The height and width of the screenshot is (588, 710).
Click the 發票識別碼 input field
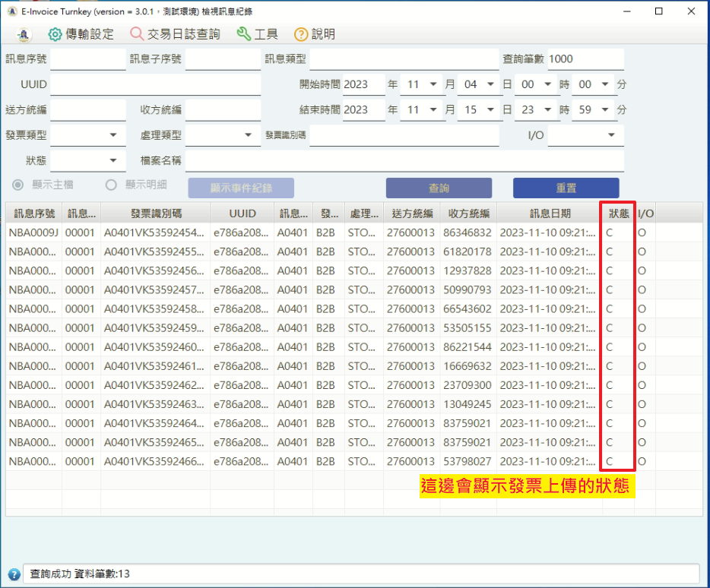(404, 135)
